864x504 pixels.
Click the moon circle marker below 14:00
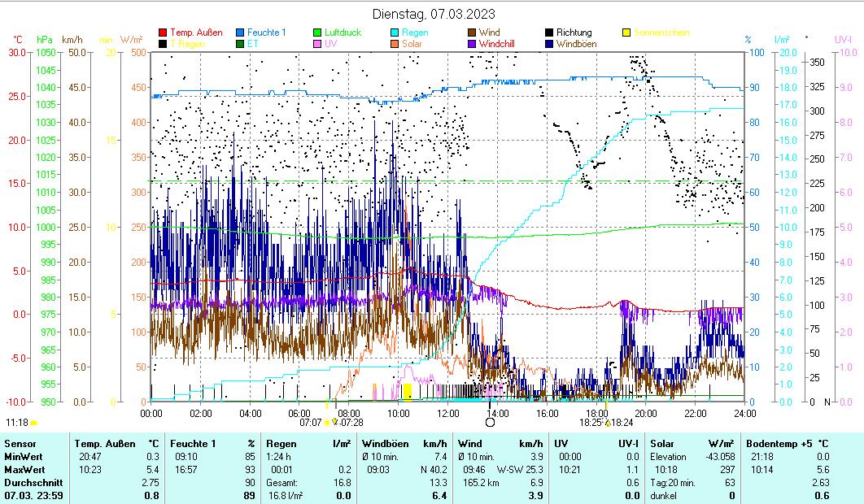pos(490,422)
